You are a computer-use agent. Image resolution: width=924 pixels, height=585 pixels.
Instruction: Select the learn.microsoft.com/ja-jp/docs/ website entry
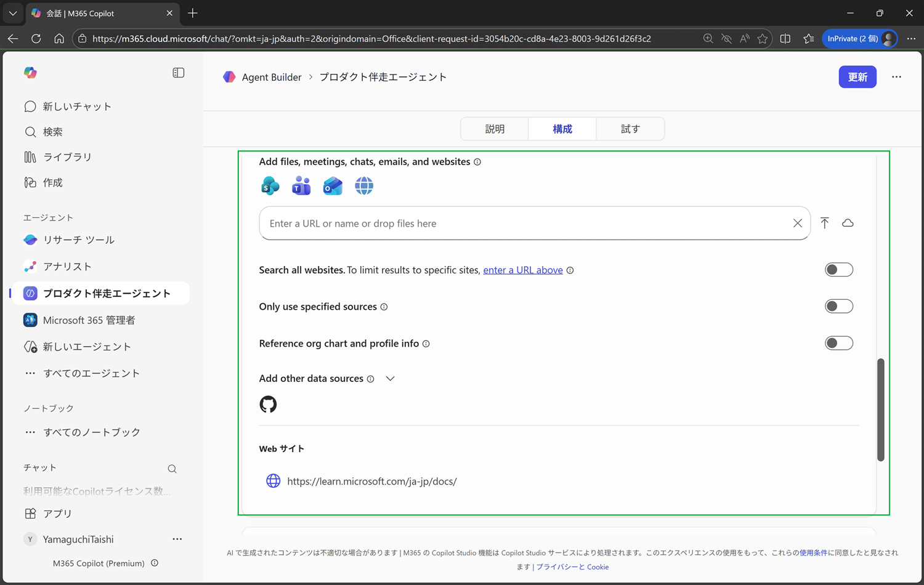[372, 481]
